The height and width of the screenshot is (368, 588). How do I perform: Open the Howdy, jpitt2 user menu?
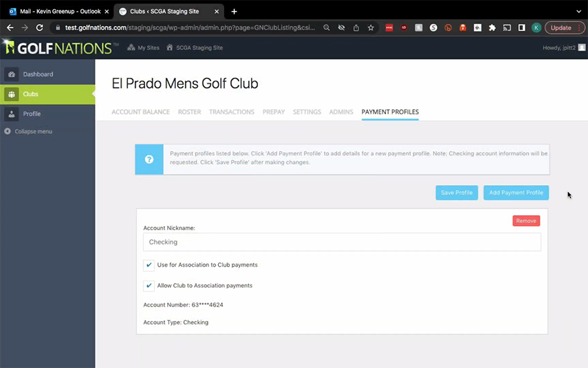[564, 48]
